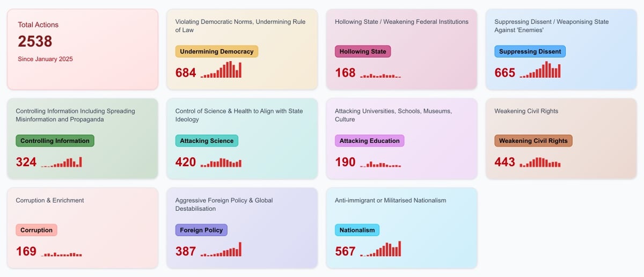This screenshot has height=277, width=644.
Task: Select the Attacking Science badge
Action: (x=207, y=141)
